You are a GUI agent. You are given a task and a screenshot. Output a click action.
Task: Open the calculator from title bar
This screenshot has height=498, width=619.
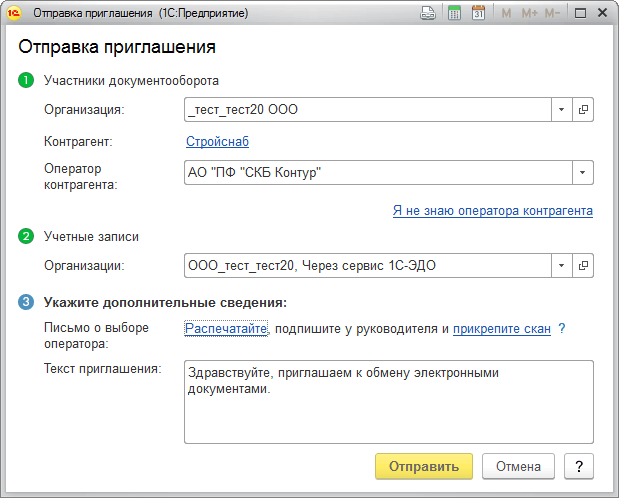(453, 14)
